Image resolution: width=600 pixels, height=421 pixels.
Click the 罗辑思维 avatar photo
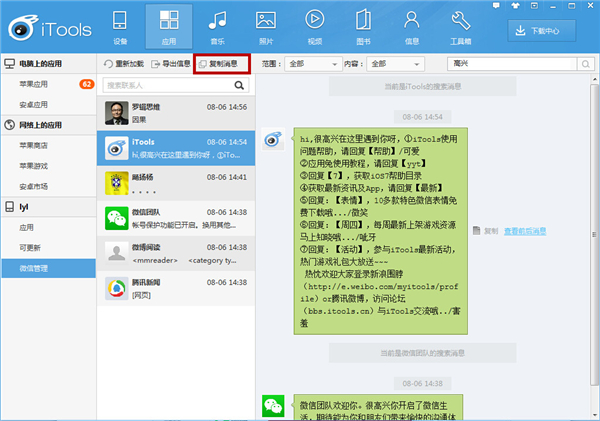point(117,113)
